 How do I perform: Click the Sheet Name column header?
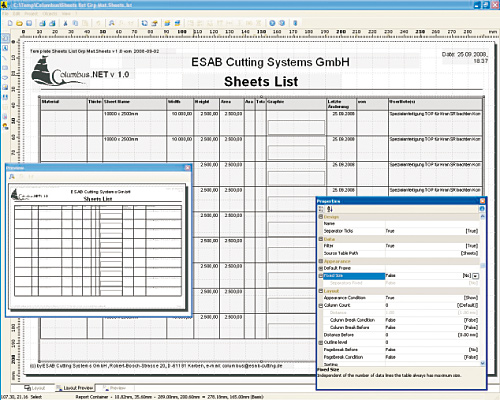click(135, 104)
